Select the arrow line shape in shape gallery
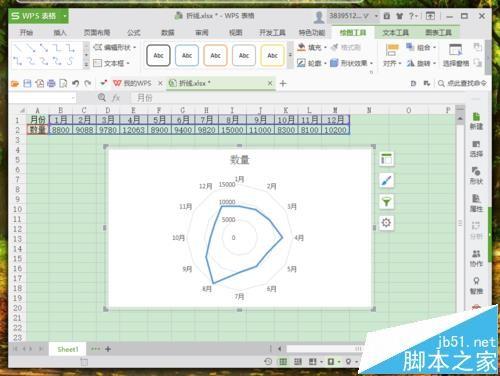The height and width of the screenshot is (376, 500). click(x=31, y=49)
